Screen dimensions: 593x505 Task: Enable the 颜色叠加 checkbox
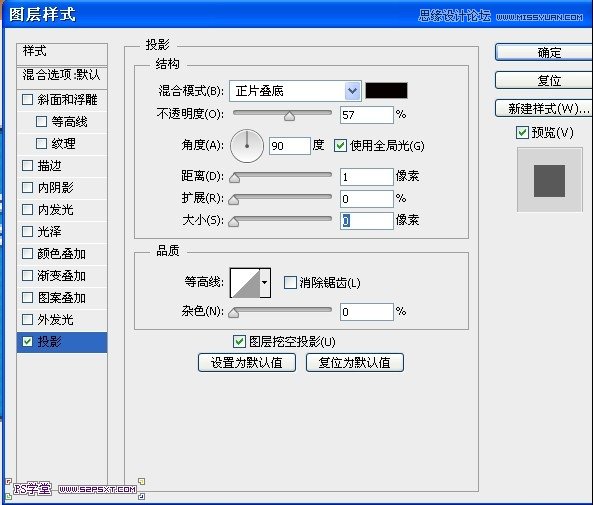27,253
